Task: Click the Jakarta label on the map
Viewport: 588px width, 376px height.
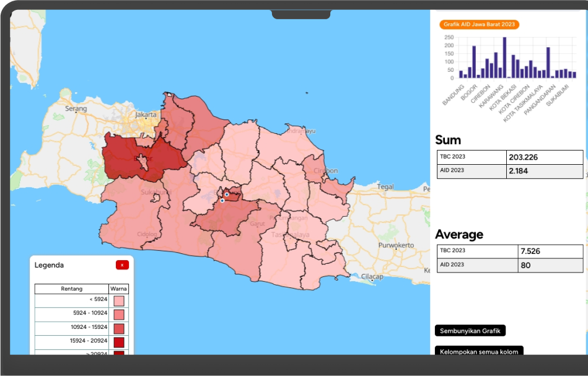Action: 146,115
